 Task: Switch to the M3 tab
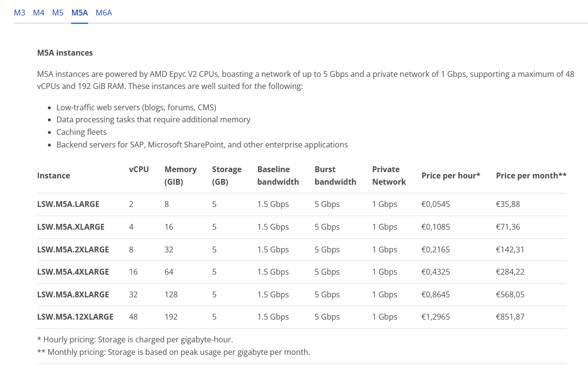pos(19,13)
